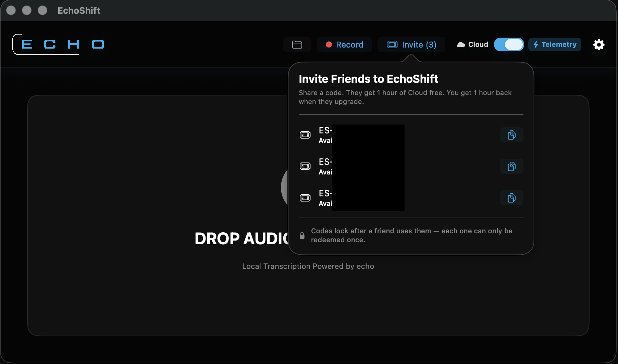The image size is (618, 364).
Task: Click the 'Share a code' description text
Action: tap(405, 97)
